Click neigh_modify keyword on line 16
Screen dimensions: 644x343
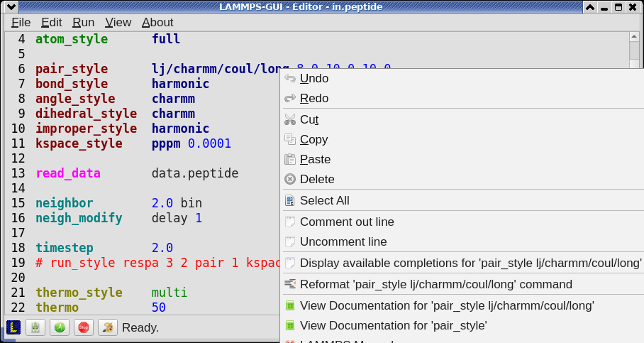(x=79, y=218)
